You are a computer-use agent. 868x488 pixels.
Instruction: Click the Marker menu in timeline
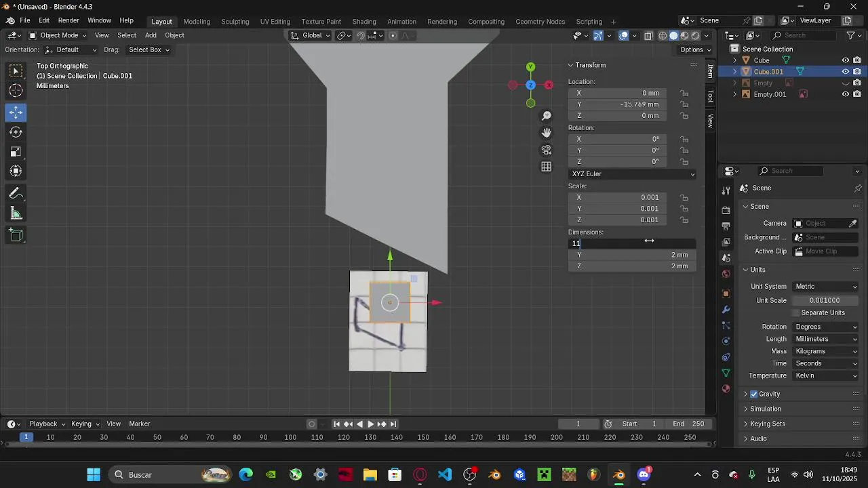coord(140,424)
